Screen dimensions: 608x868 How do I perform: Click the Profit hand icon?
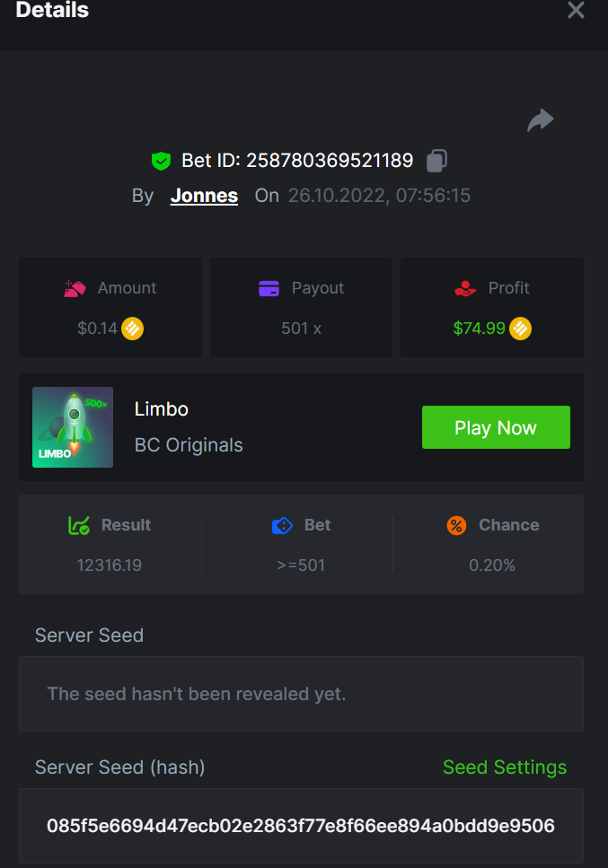(x=465, y=288)
